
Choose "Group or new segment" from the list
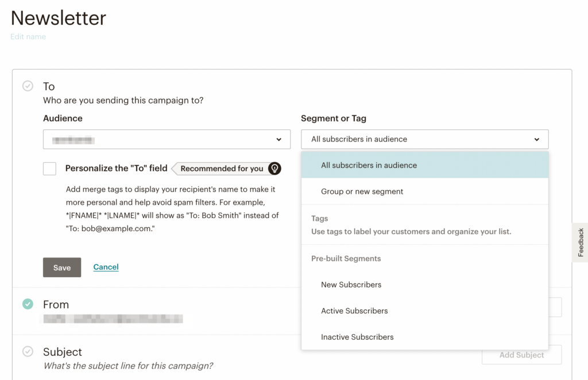tap(362, 191)
